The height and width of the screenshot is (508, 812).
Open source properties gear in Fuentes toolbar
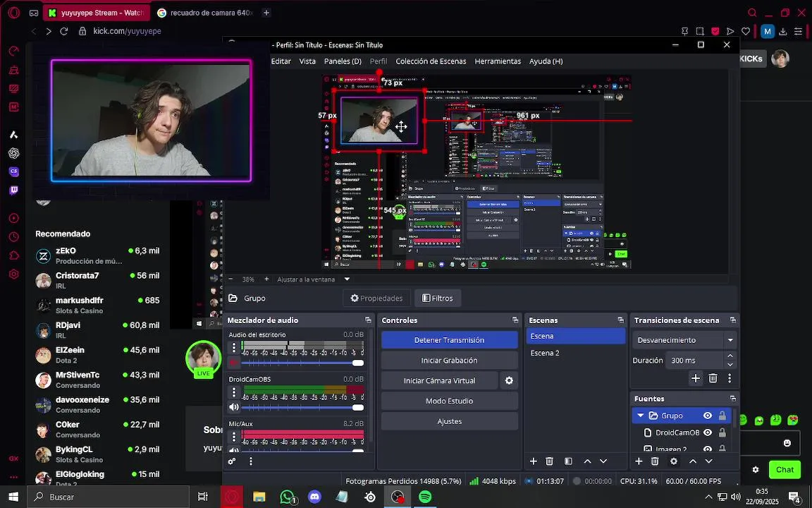pyautogui.click(x=674, y=461)
